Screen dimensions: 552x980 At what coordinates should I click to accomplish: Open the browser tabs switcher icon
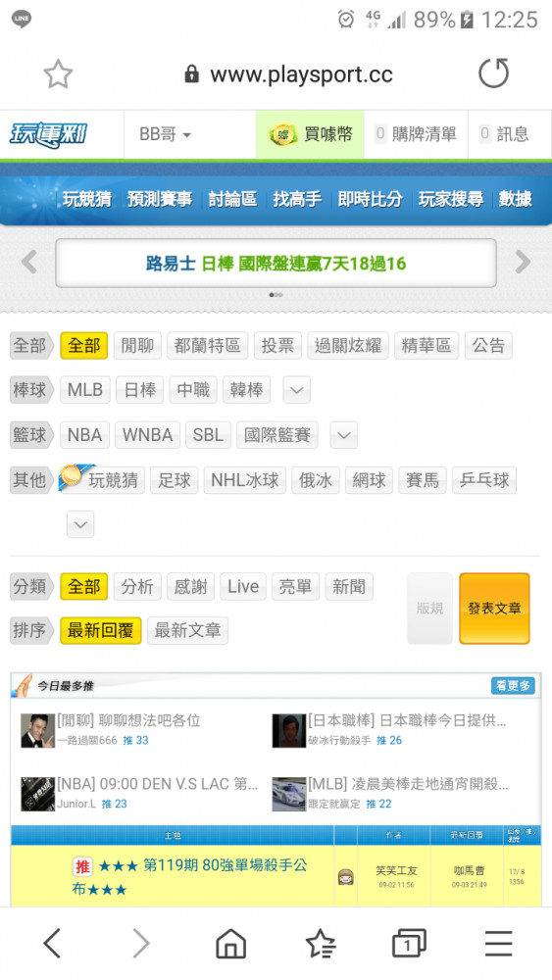(x=409, y=943)
